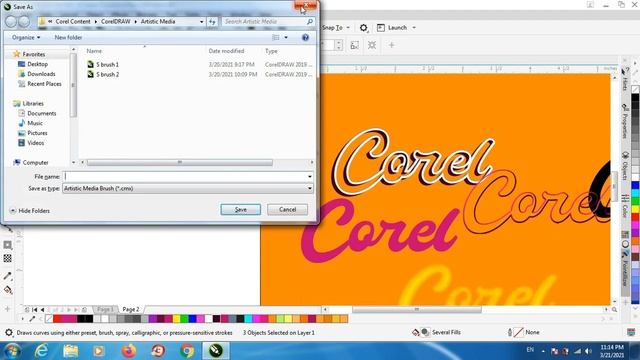Open Documents library

[x=37, y=113]
